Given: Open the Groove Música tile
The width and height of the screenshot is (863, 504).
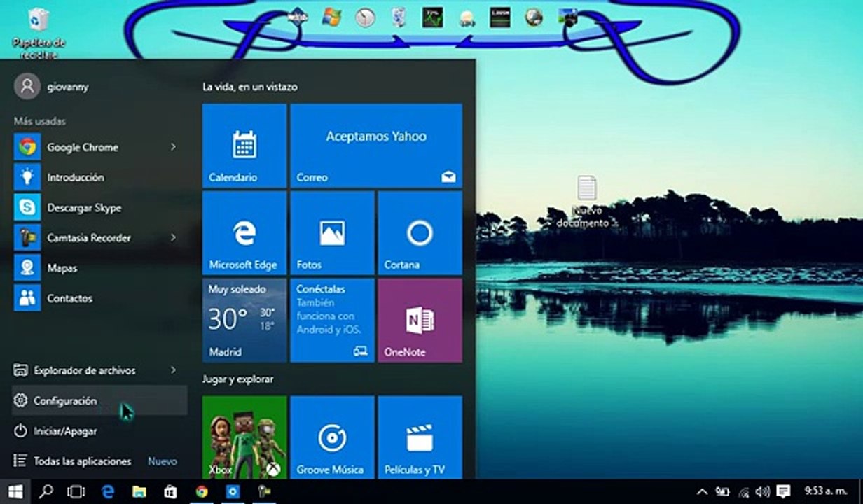Looking at the screenshot, I should pos(332,437).
